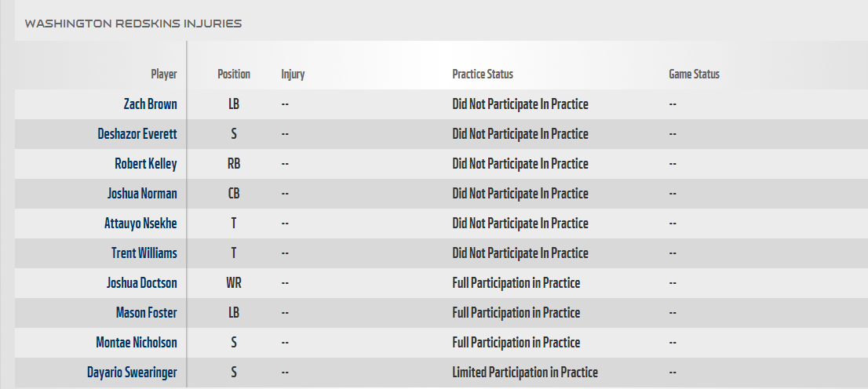Click the Game Status column header
The image size is (868, 389).
(x=695, y=75)
